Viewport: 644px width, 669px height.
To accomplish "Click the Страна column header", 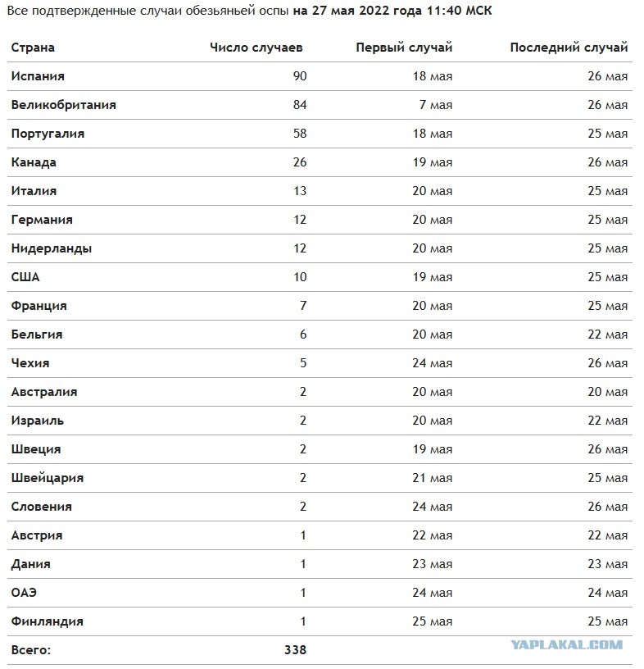I will click(x=33, y=48).
